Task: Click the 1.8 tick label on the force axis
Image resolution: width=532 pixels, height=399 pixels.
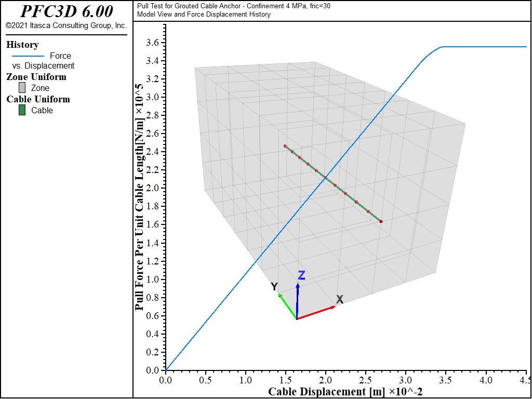Action: pyautogui.click(x=153, y=207)
